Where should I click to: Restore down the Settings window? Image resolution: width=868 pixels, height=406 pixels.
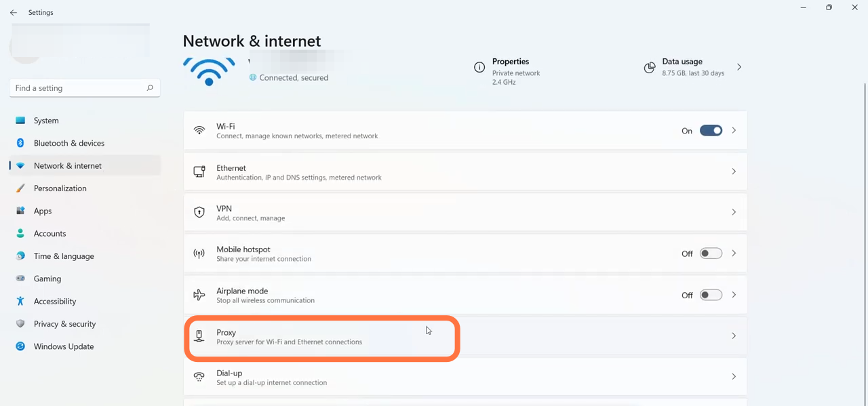pos(829,7)
